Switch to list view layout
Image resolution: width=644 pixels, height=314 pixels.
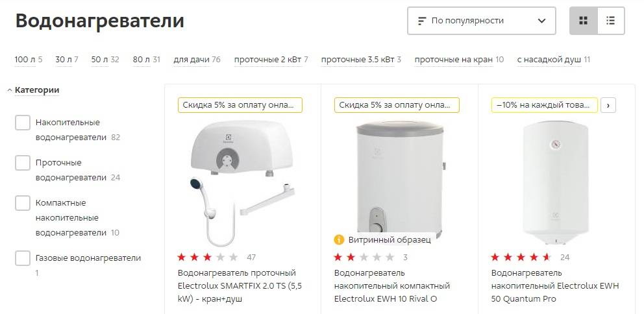(x=611, y=21)
